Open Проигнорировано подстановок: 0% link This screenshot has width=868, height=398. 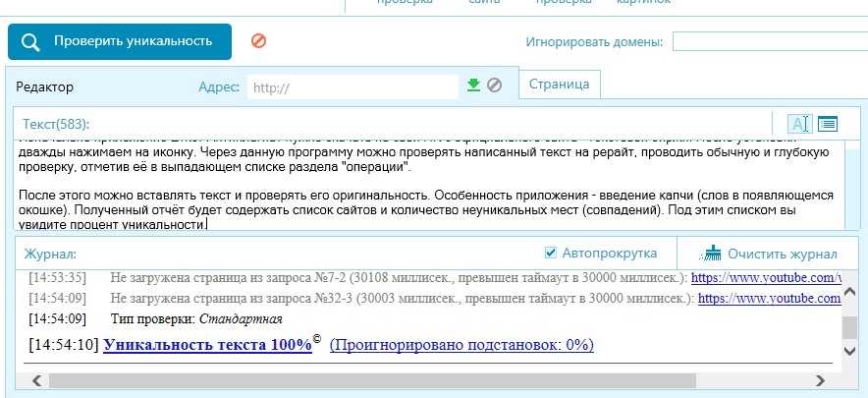461,345
